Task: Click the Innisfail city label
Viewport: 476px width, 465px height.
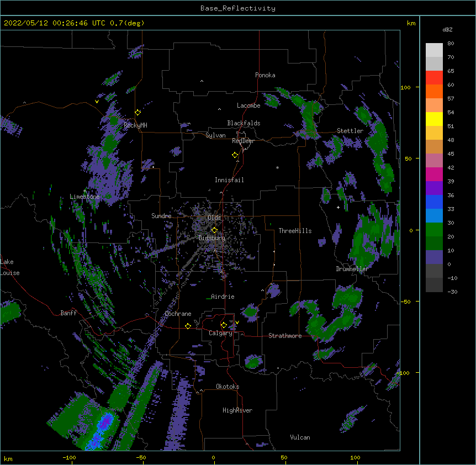Action: (x=229, y=180)
